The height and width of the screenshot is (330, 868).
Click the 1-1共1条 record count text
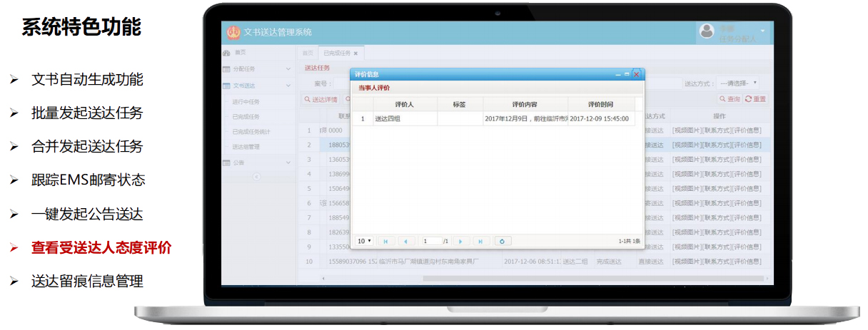[629, 242]
